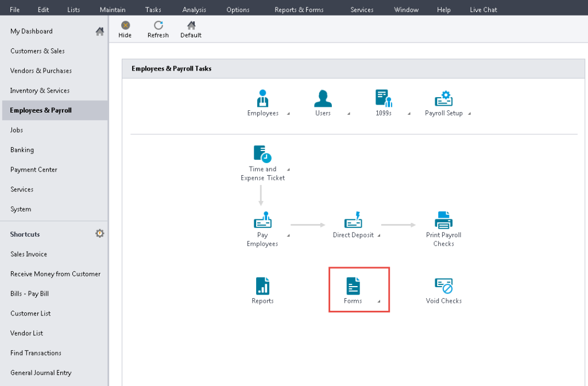
Task: Open the Maintain menu
Action: [x=113, y=10]
